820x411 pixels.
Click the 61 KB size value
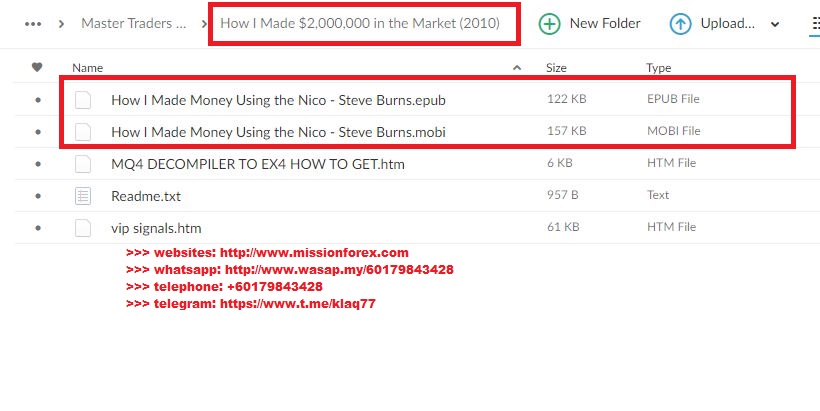(563, 227)
